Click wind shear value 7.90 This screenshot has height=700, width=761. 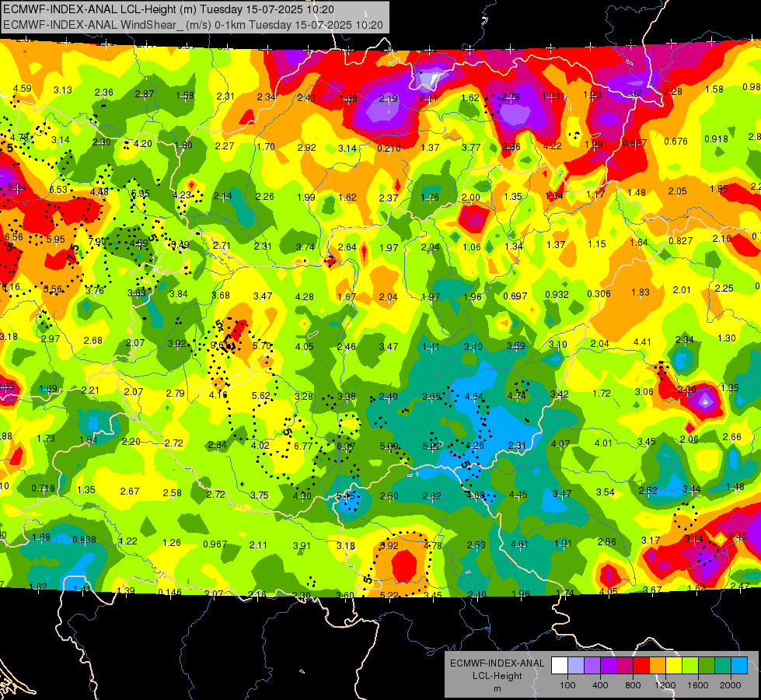[97, 242]
